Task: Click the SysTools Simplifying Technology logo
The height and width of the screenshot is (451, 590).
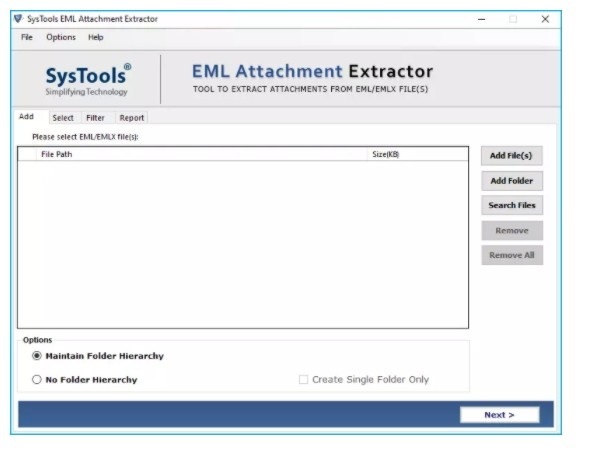Action: [x=88, y=80]
